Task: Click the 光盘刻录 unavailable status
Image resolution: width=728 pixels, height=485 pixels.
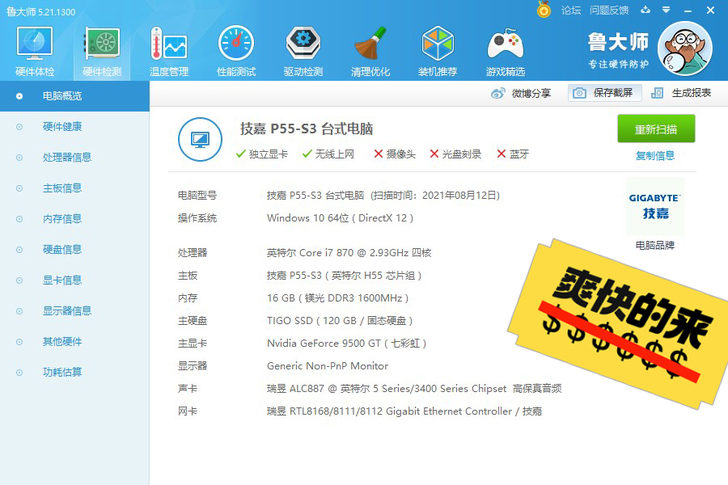Action: pyautogui.click(x=455, y=154)
